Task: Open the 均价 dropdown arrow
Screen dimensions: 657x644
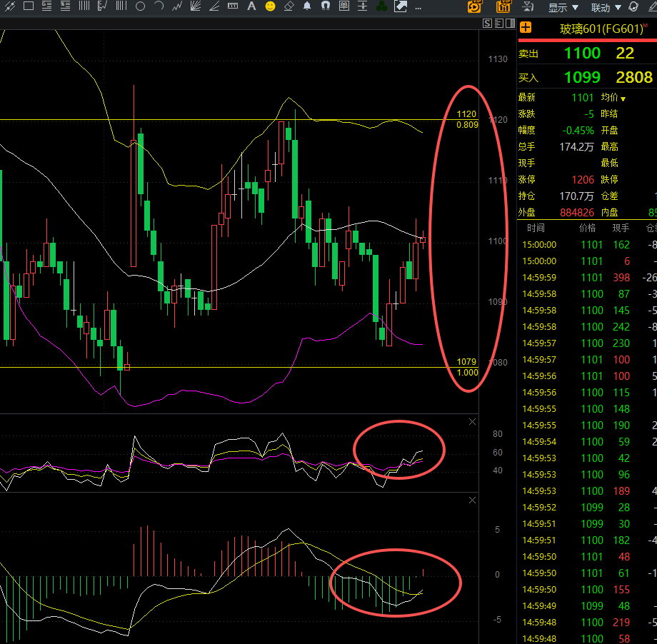Action: point(623,99)
